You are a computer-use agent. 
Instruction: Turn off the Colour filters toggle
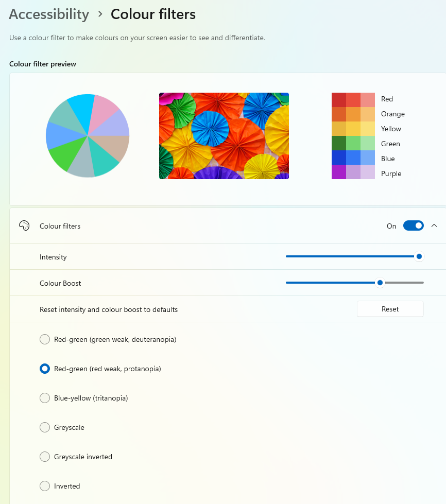pos(413,225)
